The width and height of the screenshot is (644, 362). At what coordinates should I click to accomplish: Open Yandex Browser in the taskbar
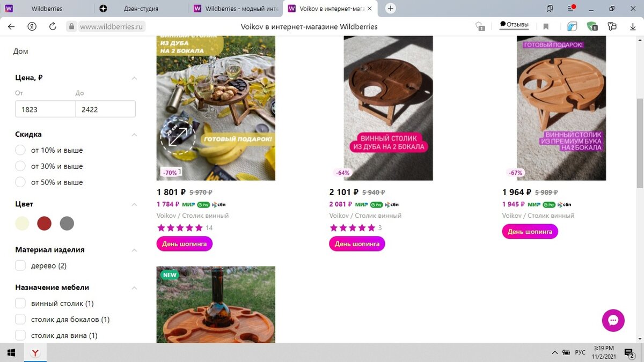pyautogui.click(x=35, y=352)
